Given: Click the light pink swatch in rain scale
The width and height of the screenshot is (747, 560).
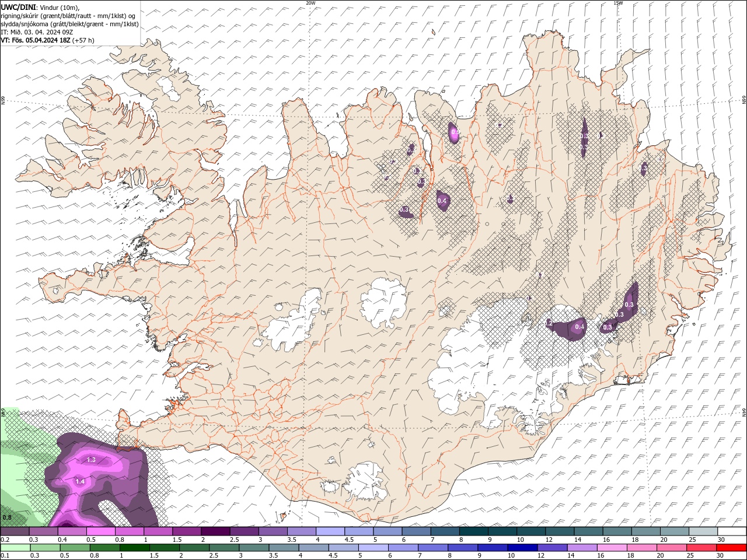Looking at the screenshot, I should 612,548.
